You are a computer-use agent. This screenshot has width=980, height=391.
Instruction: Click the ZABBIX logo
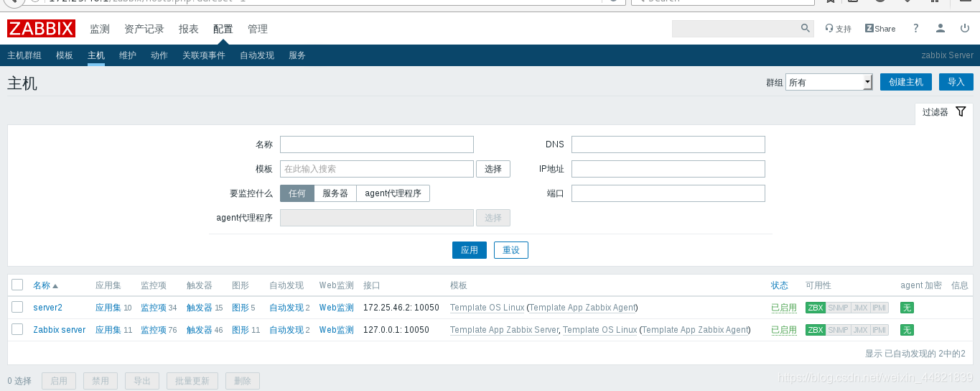[41, 29]
